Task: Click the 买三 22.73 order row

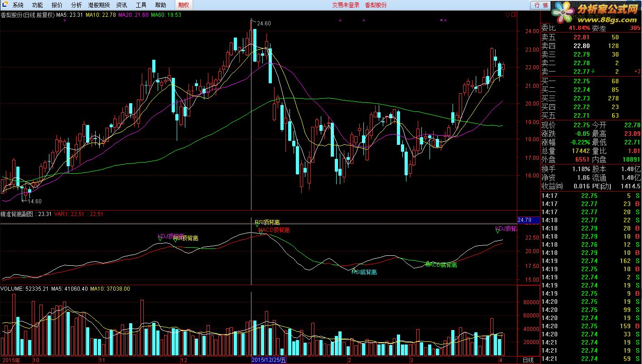Action: click(591, 98)
